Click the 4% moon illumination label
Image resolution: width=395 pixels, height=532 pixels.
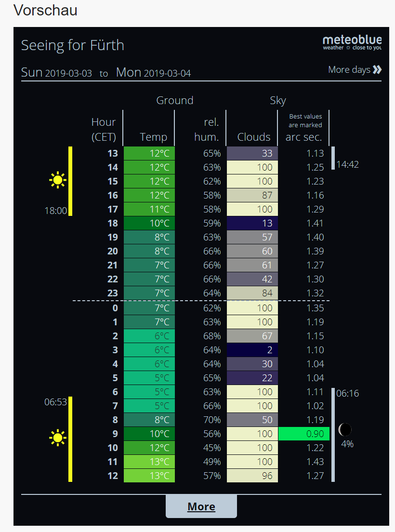coord(347,444)
